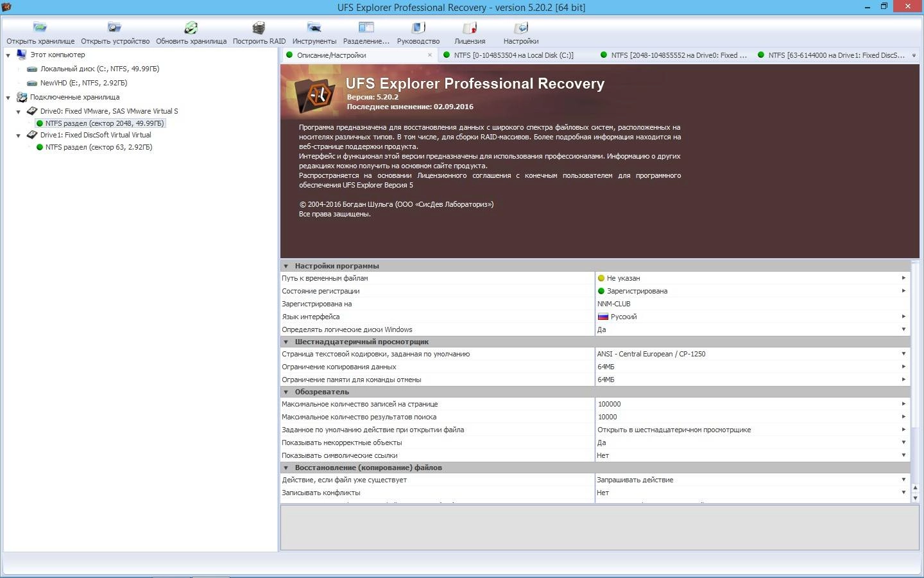The width and height of the screenshot is (924, 578).
Task: Click the Открыть устройство toolbar icon
Action: (115, 28)
